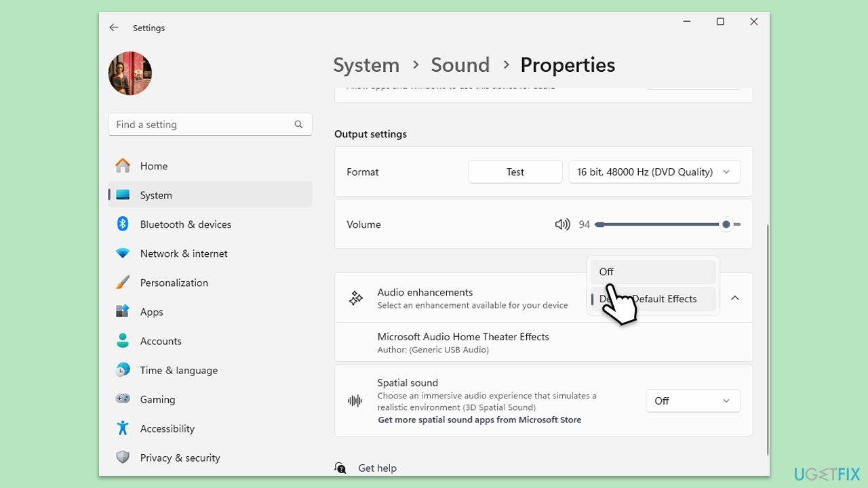Click the Apps grid icon
The width and height of the screenshot is (868, 488).
[123, 312]
